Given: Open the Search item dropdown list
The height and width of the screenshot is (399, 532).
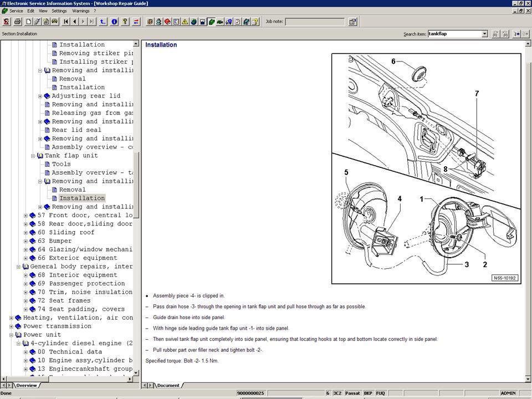Looking at the screenshot, I should coord(484,34).
